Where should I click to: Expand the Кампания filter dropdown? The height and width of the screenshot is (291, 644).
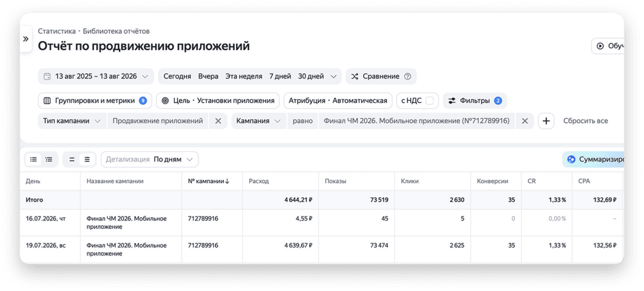point(259,121)
